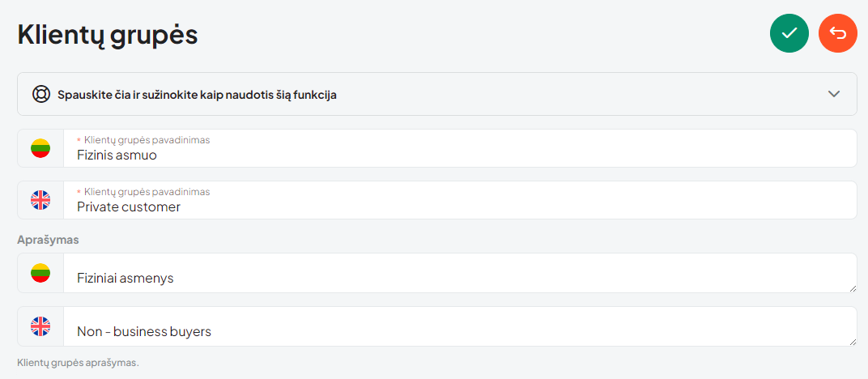Image resolution: width=868 pixels, height=379 pixels.
Task: Open the 'Spauskite čia ir sužinokite' help banner
Action: pos(437,94)
